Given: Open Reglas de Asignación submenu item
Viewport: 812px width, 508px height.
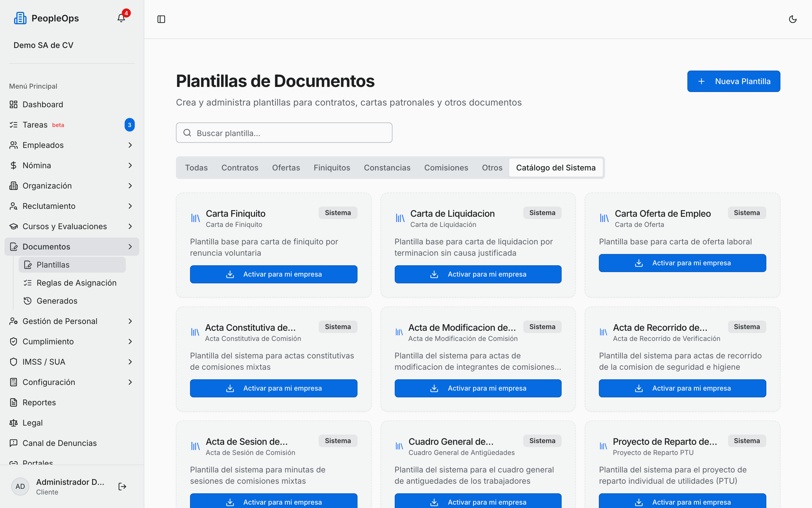Looking at the screenshot, I should point(72,283).
